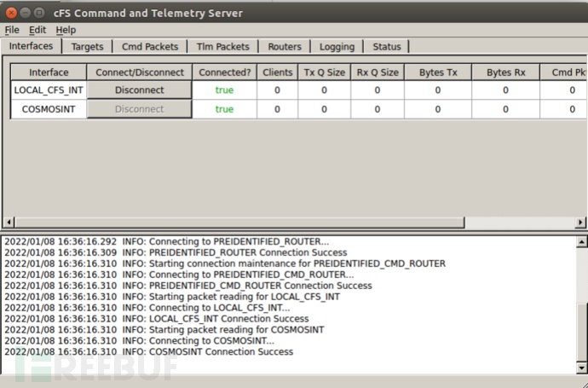Minimize the cFS Server window
The width and height of the screenshot is (588, 388).
(25, 13)
